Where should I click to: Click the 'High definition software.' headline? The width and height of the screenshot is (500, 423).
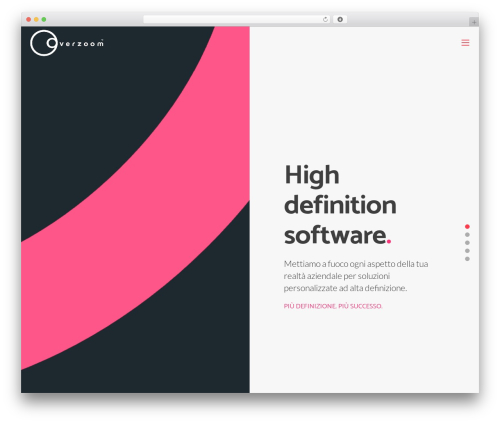click(340, 205)
